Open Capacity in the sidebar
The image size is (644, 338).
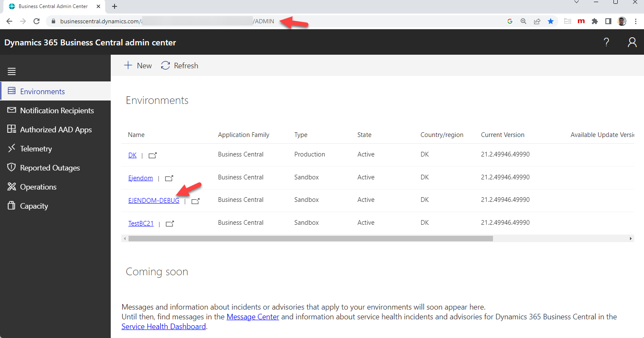56,206
